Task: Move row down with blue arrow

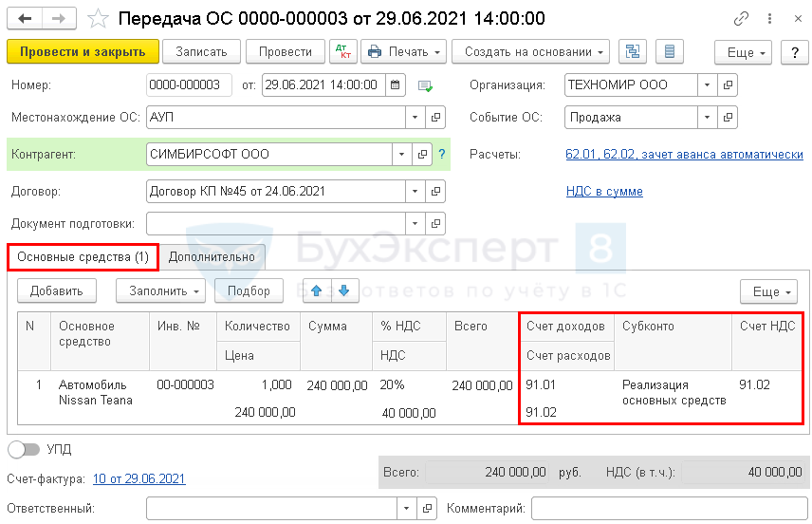Action: click(x=343, y=291)
